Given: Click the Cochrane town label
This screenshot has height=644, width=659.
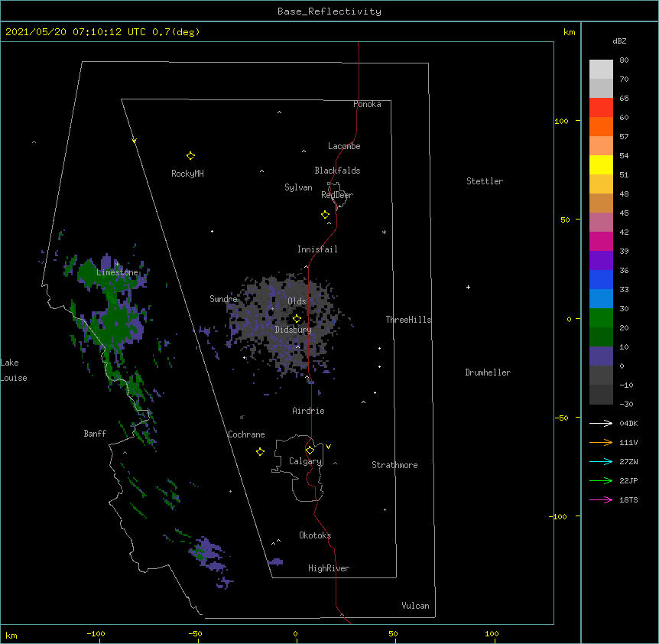Looking at the screenshot, I should coord(246,434).
